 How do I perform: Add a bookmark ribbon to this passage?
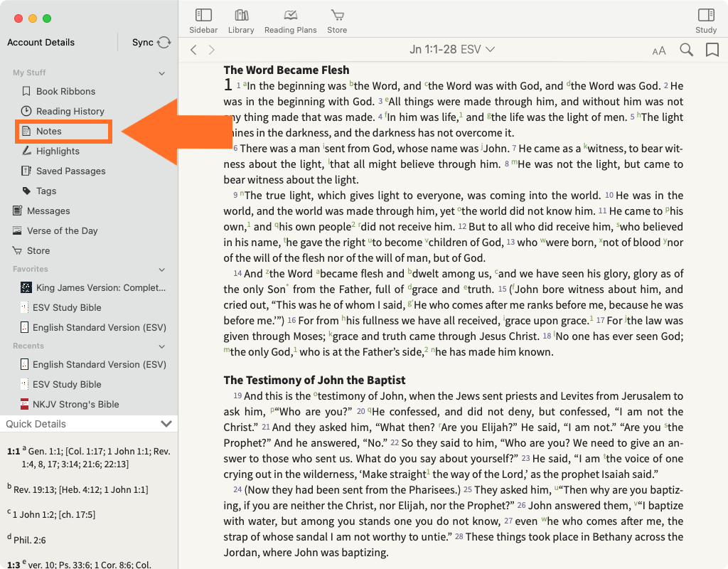point(712,50)
